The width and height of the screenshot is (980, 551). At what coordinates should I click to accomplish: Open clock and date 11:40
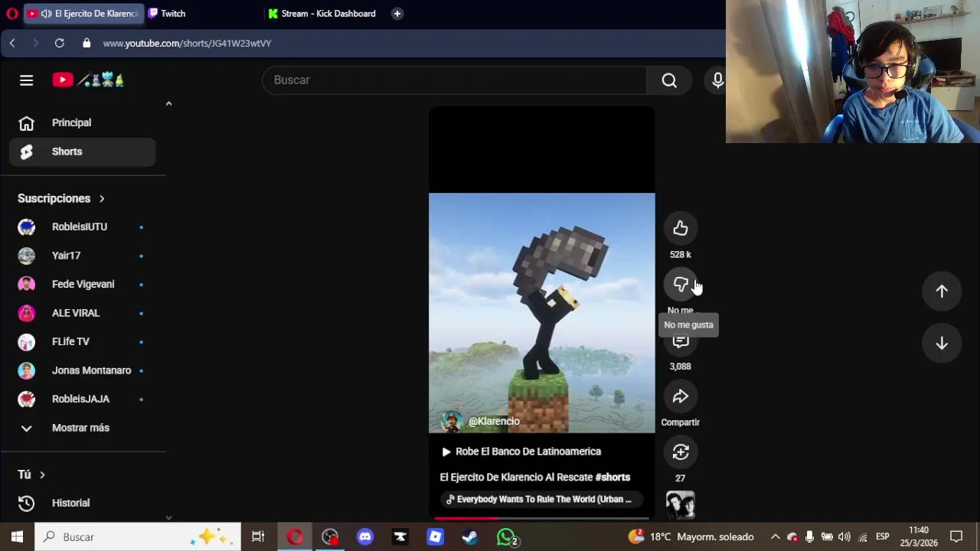919,537
